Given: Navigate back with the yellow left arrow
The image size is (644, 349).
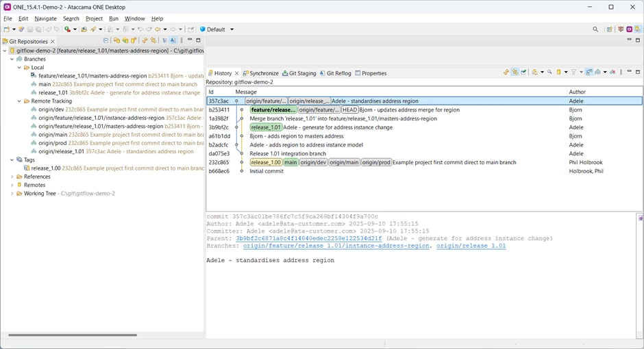Looking at the screenshot, I should point(158,29).
